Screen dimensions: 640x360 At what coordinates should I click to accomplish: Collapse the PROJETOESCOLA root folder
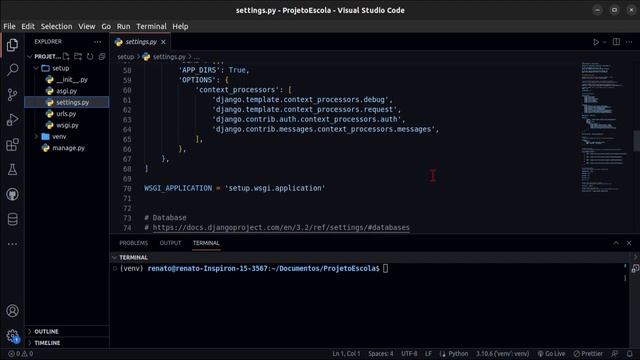pos(29,56)
